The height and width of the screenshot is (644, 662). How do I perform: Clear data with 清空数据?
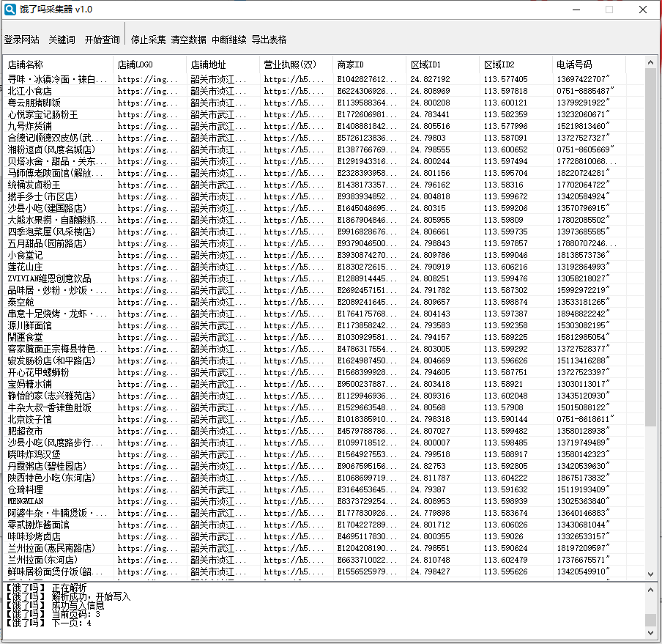coord(188,40)
